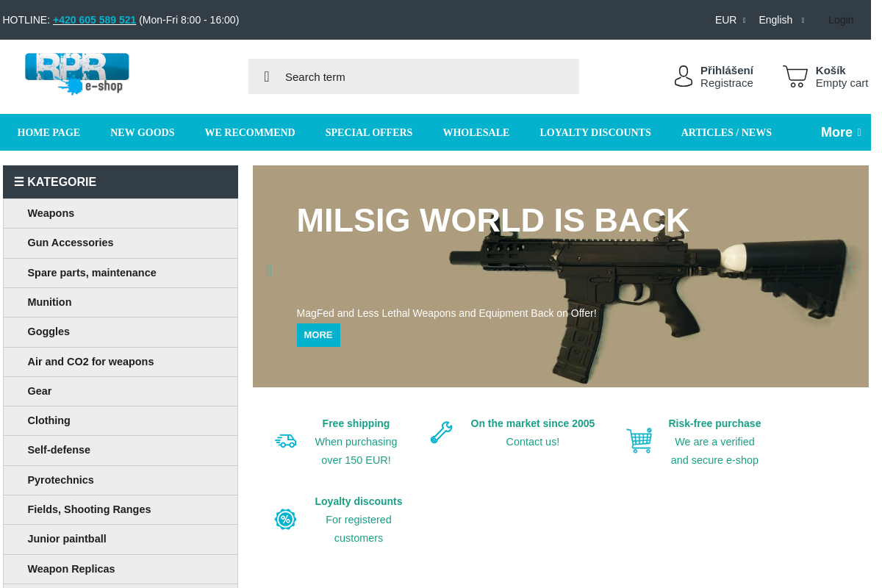Image resolution: width=882 pixels, height=588 pixels.
Task: Open the shopping cart icon
Action: 795,76
